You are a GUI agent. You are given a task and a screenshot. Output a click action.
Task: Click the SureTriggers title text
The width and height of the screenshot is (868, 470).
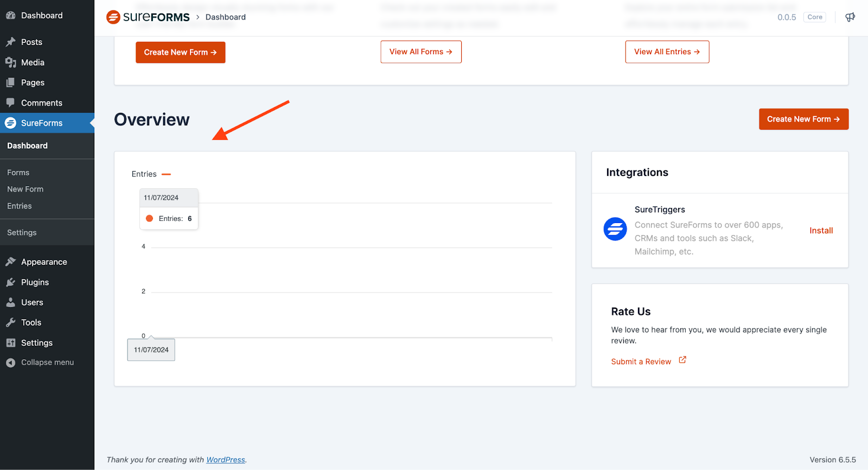tap(660, 209)
